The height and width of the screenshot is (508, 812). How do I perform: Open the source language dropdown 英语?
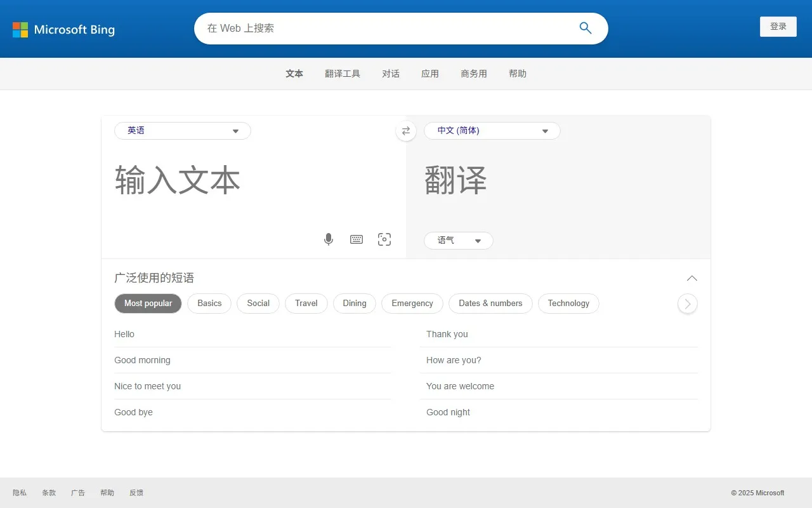[x=182, y=131]
